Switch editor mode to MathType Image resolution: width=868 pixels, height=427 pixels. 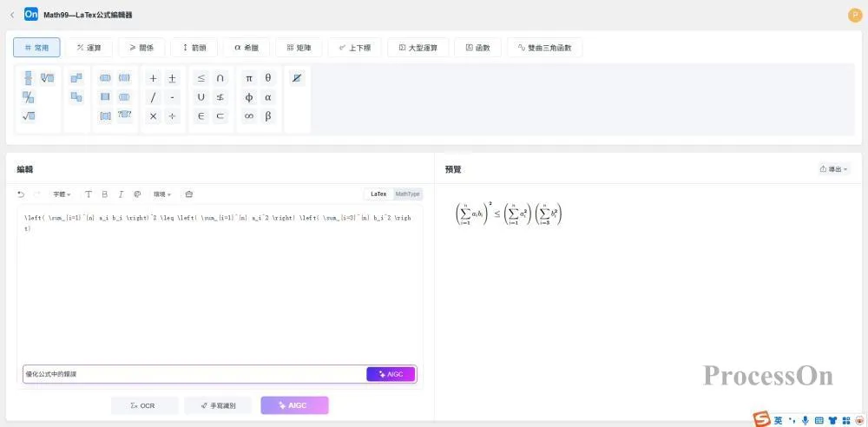pyautogui.click(x=407, y=194)
